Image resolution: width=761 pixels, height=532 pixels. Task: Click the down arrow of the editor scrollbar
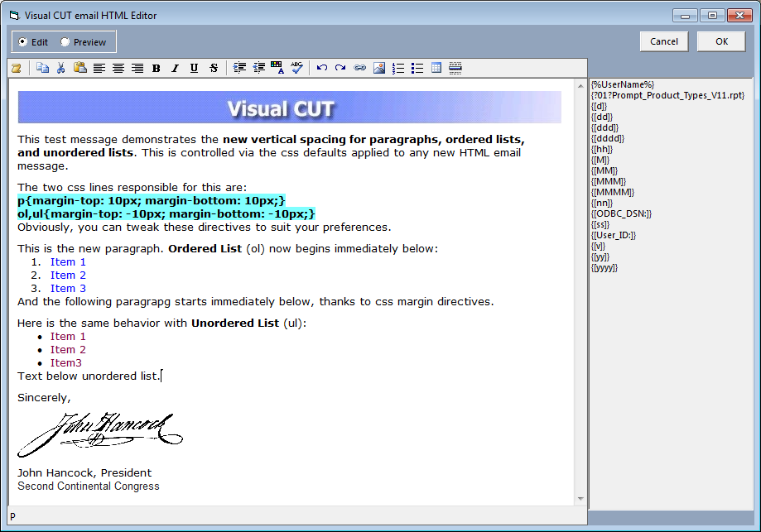[x=580, y=499]
